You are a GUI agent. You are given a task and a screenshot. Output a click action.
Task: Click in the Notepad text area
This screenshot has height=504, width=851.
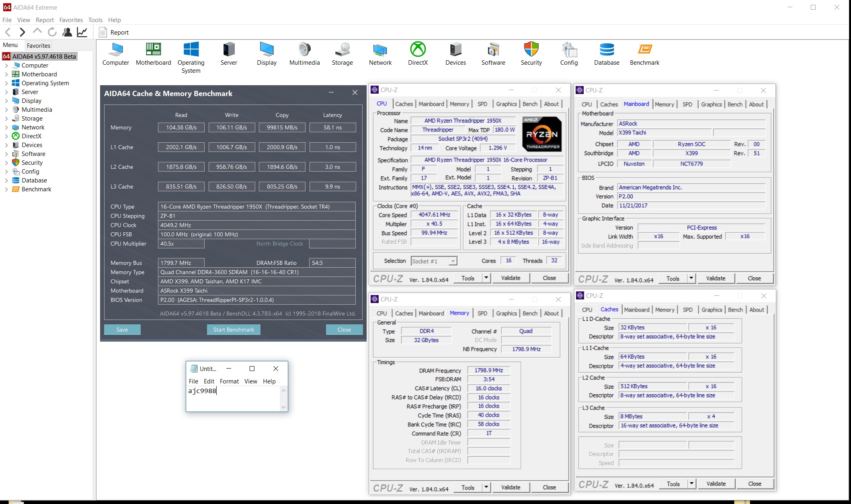tap(233, 398)
